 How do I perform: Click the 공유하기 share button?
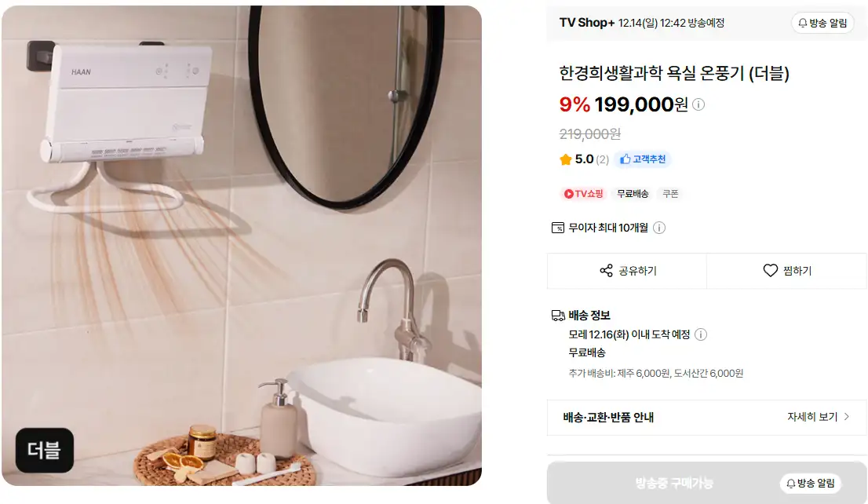[x=626, y=271]
